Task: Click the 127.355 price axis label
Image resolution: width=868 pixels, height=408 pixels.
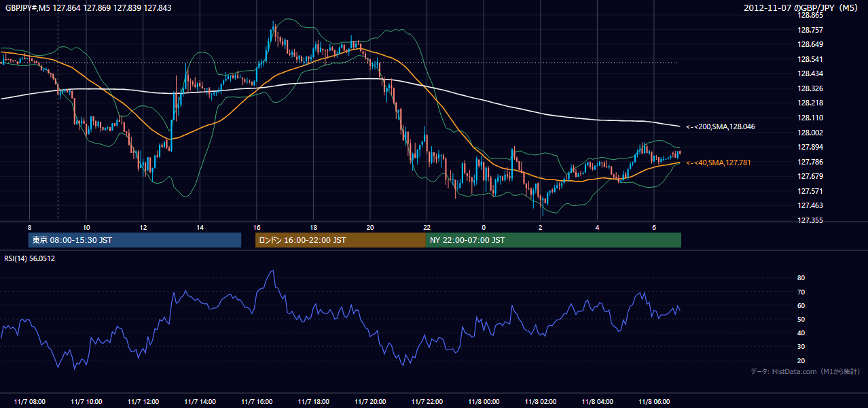Action: click(x=809, y=220)
